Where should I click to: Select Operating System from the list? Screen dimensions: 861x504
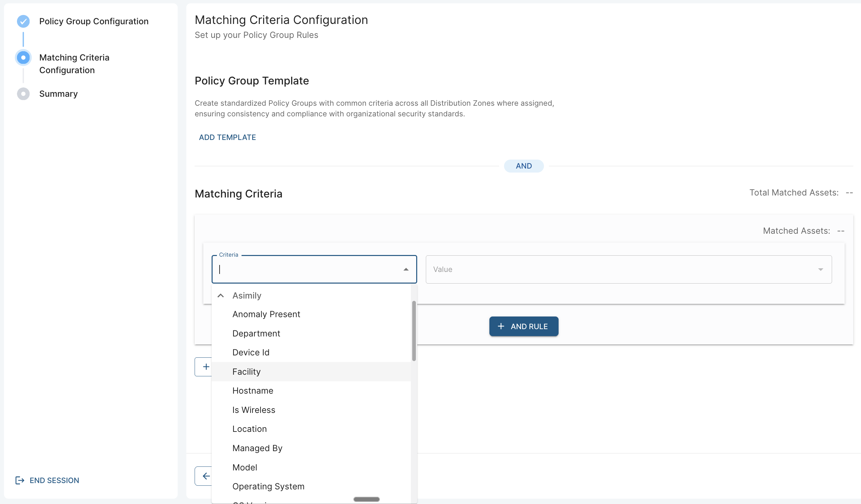coord(311,486)
